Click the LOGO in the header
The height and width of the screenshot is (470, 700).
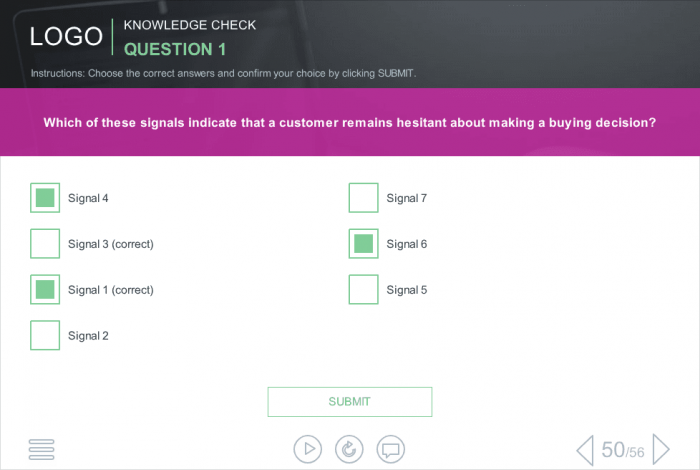click(x=66, y=37)
